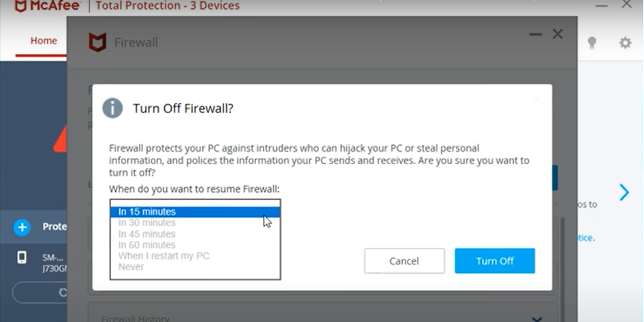Viewport: 644px width, 322px height.
Task: Pick "In 45 minutes" resume option
Action: point(147,234)
